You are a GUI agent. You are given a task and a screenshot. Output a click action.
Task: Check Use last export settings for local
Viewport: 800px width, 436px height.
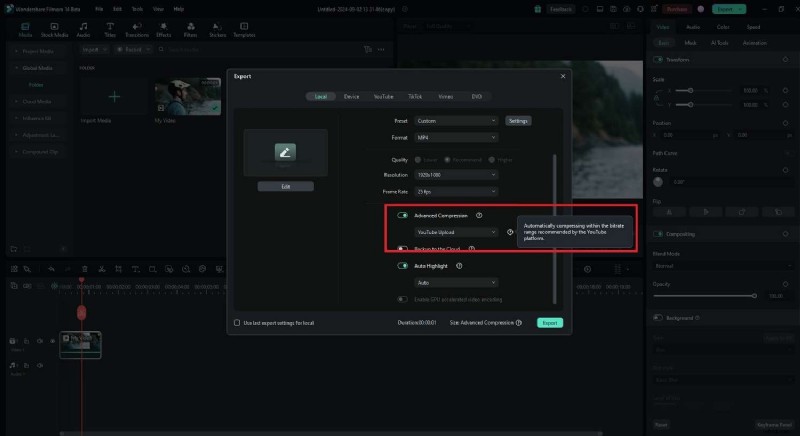pos(237,322)
